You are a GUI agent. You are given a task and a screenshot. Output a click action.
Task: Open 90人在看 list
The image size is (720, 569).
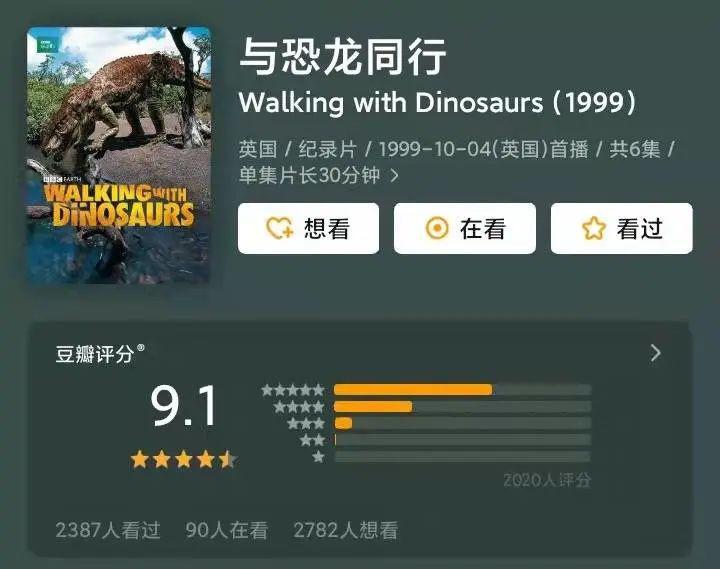[227, 530]
